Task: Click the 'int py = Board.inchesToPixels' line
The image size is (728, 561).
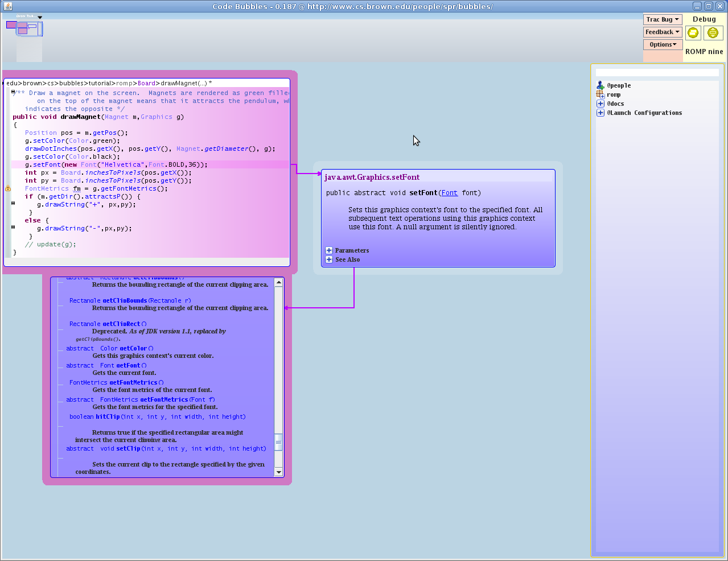Action: 108,180
